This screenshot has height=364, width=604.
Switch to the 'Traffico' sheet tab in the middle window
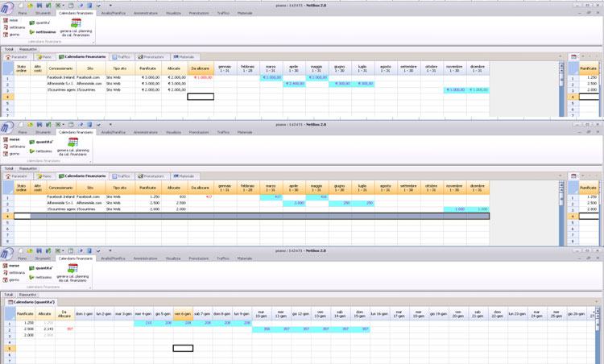121,176
